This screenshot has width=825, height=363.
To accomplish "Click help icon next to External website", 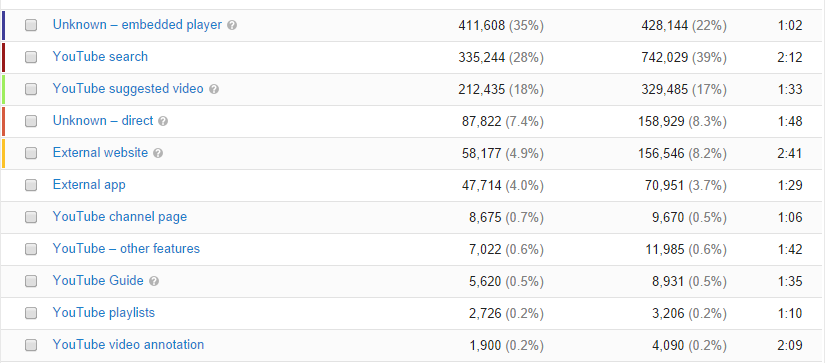I will 158,154.
